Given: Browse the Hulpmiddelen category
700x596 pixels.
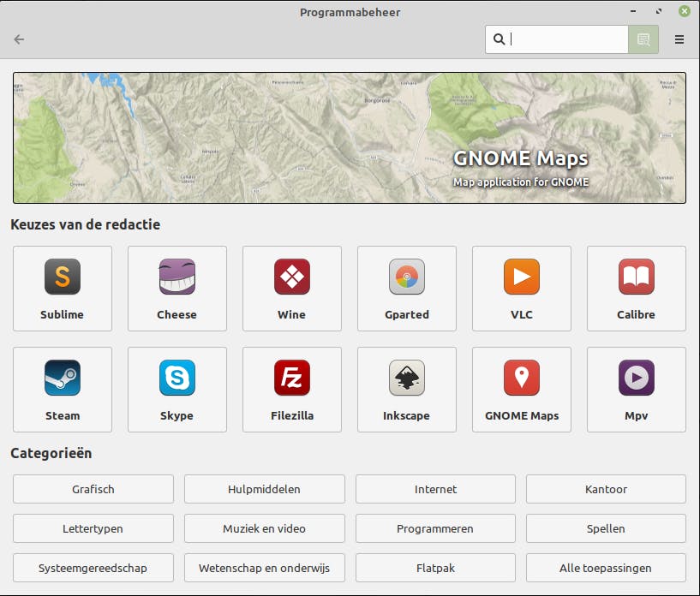Looking at the screenshot, I should pos(264,489).
